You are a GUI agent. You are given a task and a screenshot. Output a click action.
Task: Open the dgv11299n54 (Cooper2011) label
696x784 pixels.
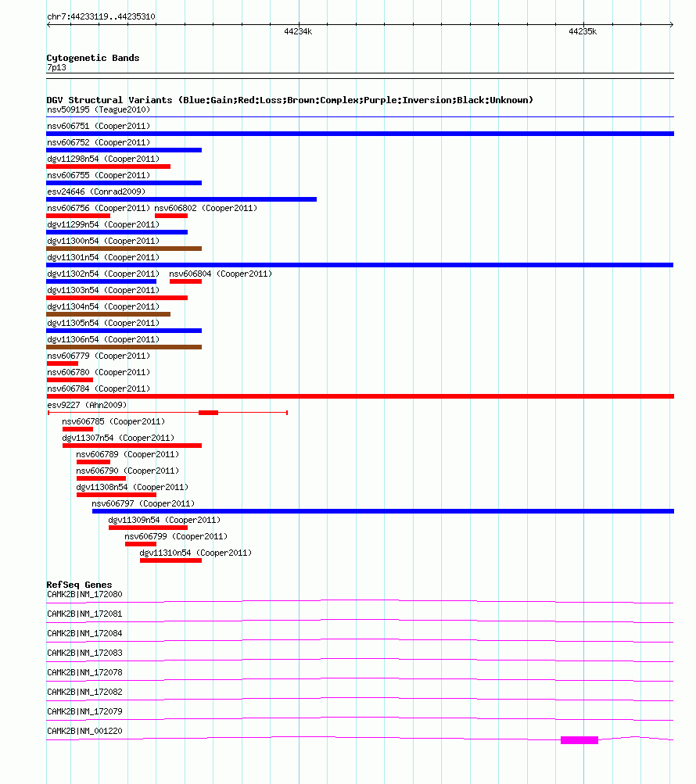click(103, 224)
